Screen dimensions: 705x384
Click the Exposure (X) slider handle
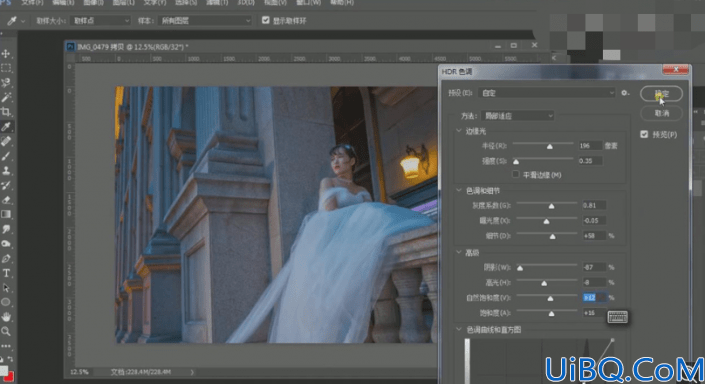pos(546,221)
